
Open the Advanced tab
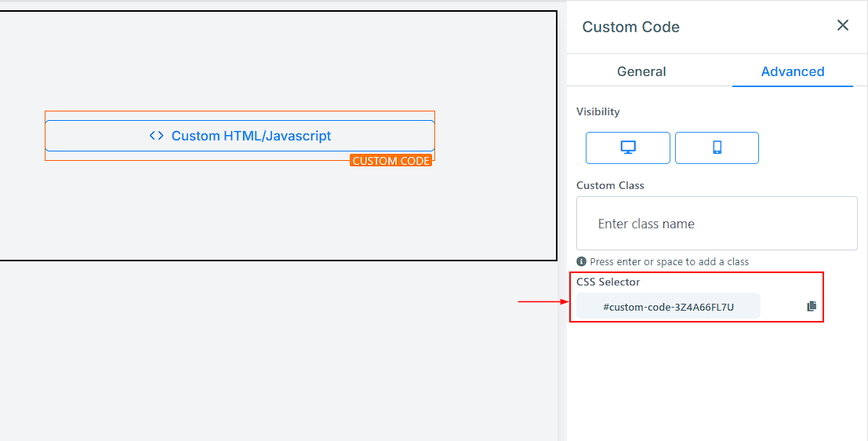coord(792,71)
